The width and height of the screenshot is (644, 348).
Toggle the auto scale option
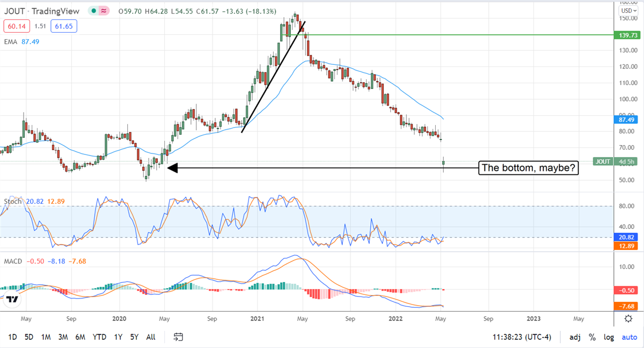(x=629, y=337)
